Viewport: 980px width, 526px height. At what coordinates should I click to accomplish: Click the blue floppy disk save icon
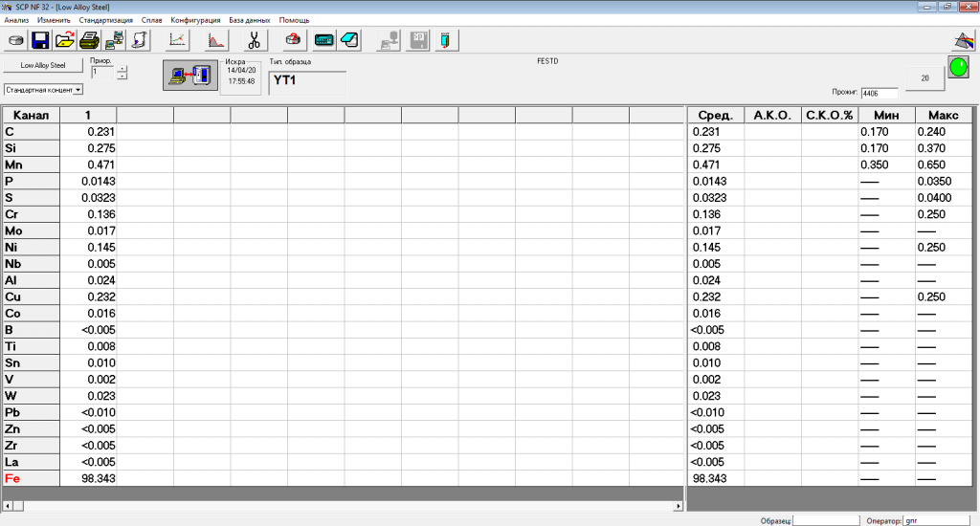point(40,40)
